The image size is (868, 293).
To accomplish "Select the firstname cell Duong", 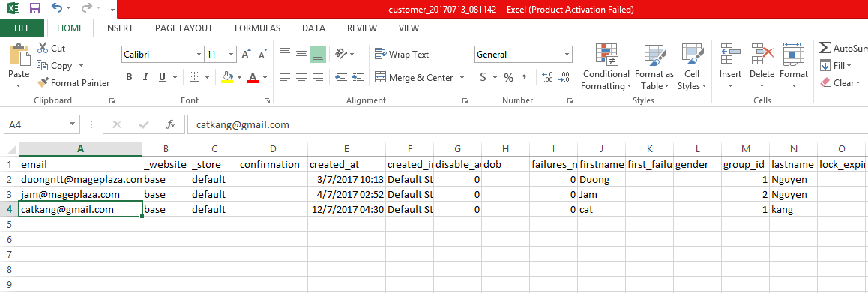I will point(601,179).
